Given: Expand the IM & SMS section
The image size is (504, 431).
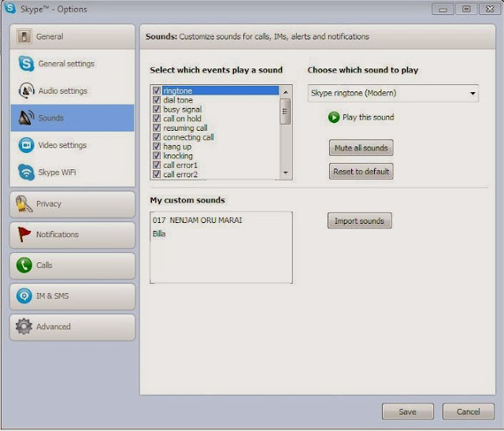Looking at the screenshot, I should [72, 295].
